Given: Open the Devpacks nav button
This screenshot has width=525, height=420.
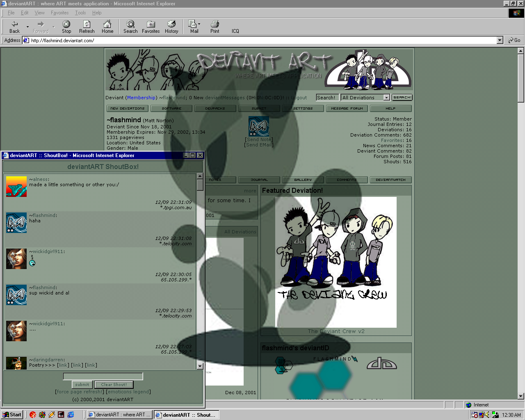Looking at the screenshot, I should pos(215,109).
